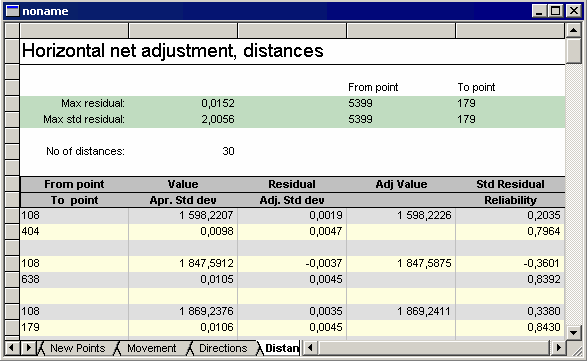This screenshot has height=361, width=587.
Task: Select the apr. std dev cell 0,0098
Action: click(183, 231)
